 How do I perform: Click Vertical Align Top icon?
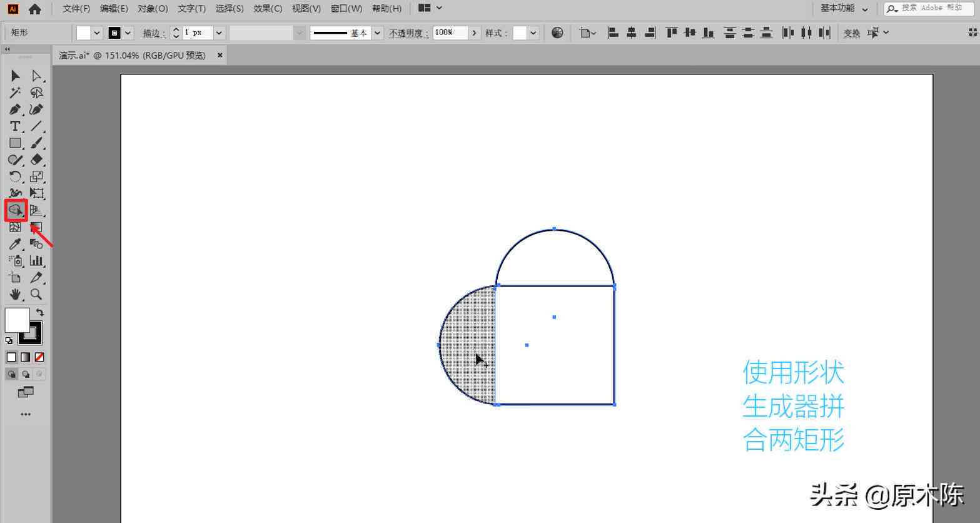click(x=672, y=33)
